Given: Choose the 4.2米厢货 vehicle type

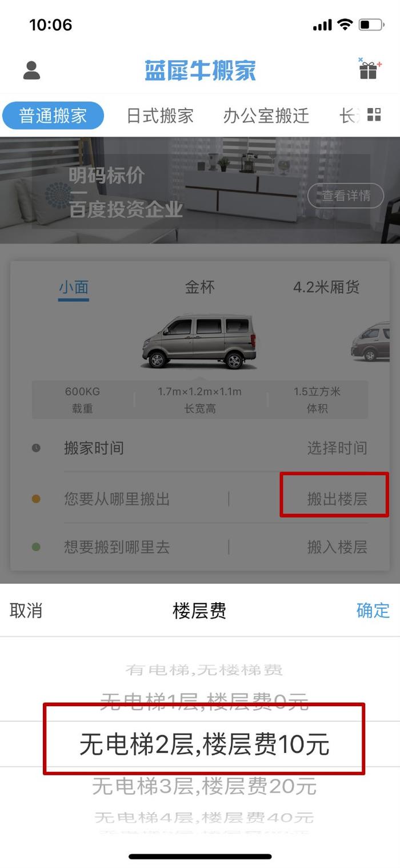Looking at the screenshot, I should click(326, 287).
